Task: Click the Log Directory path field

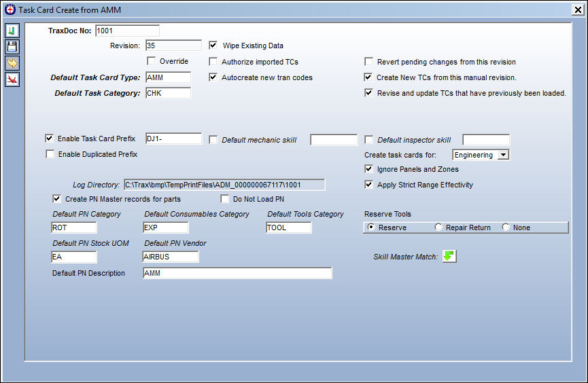Action: tap(224, 185)
